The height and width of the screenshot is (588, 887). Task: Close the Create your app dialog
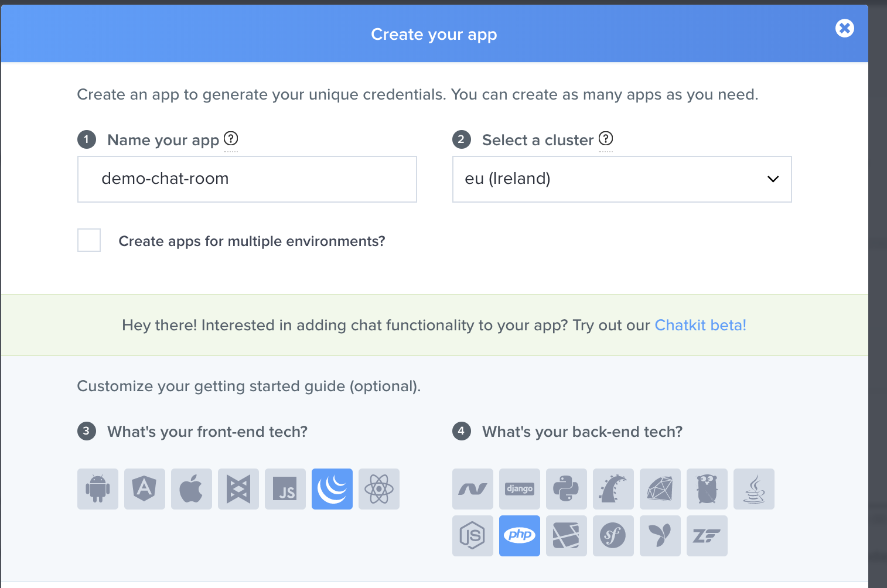[x=844, y=28]
